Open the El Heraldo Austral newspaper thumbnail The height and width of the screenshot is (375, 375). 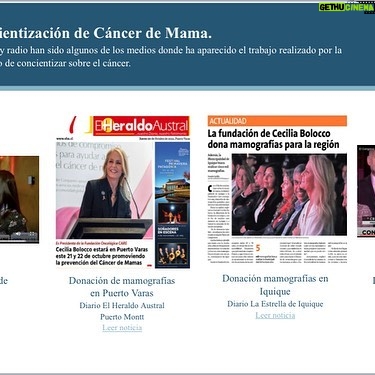point(123,192)
